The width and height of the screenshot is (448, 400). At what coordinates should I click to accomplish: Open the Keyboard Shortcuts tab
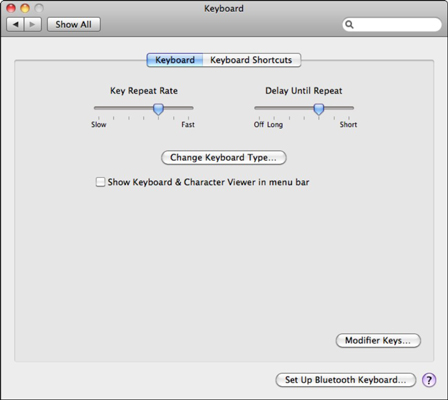pos(251,60)
